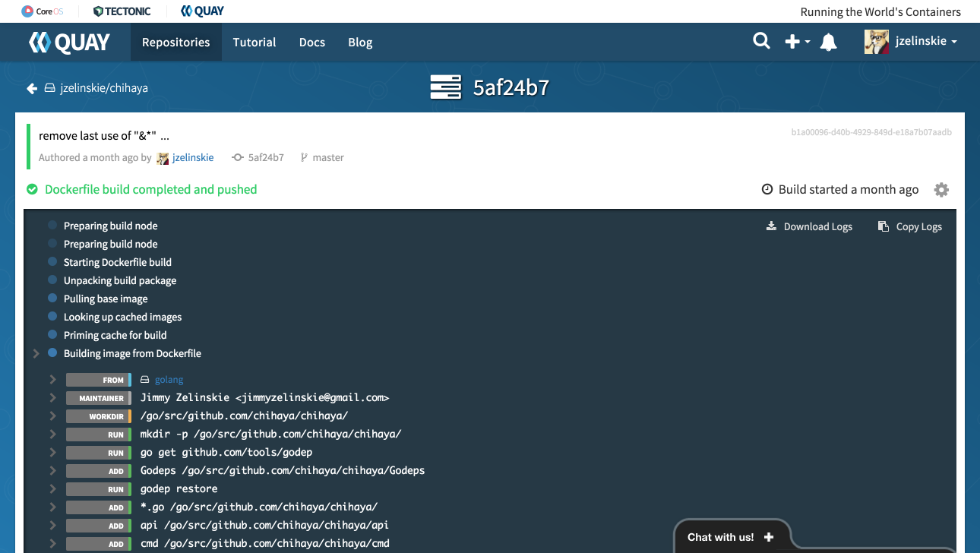Screen dimensions: 980x553
Task: Click the Looking up cached images dot
Action: point(52,317)
